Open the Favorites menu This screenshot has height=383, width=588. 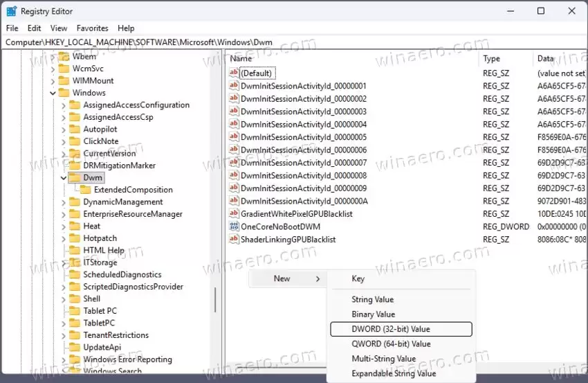coord(92,28)
